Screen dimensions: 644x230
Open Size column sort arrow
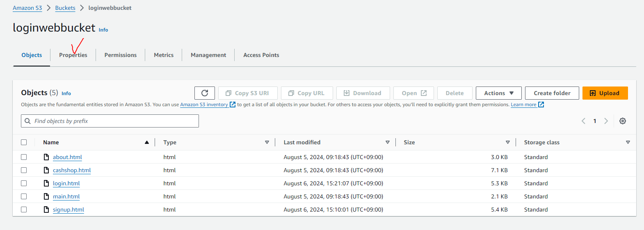pyautogui.click(x=508, y=142)
